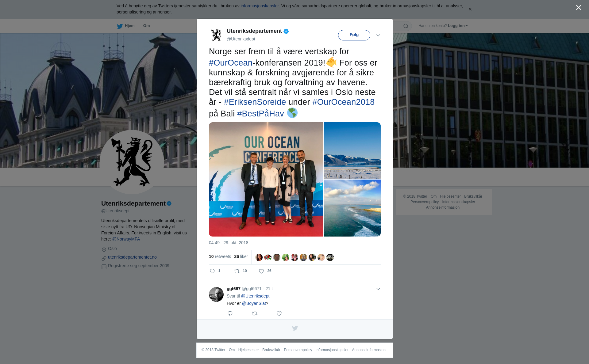Reply to ggt667's comment
Viewport: 589px width, 364px height.
coord(230,313)
